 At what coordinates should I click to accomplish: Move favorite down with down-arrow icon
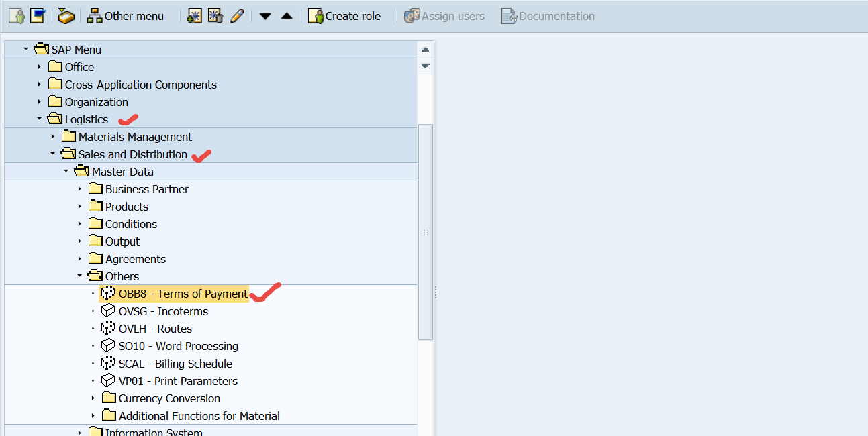pyautogui.click(x=265, y=16)
